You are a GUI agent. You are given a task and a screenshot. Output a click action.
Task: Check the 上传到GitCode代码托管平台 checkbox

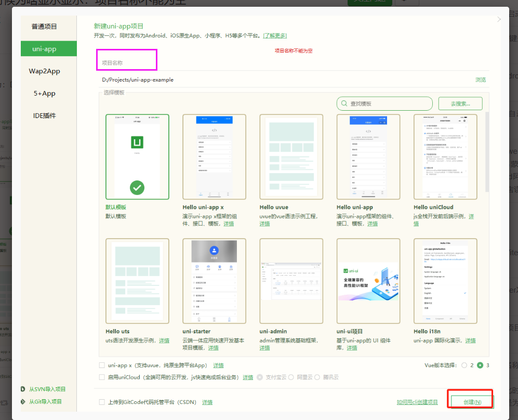(102, 402)
